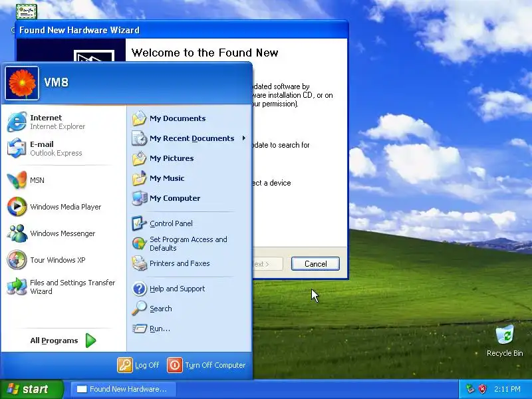
Task: Open My Pictures folder icon
Action: pos(139,158)
